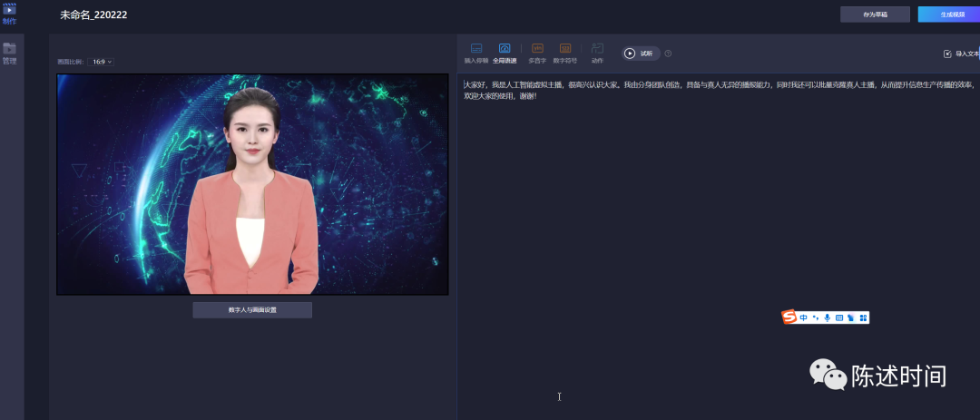Click the project title 未命名_220222
The width and height of the screenshot is (980, 420).
93,15
